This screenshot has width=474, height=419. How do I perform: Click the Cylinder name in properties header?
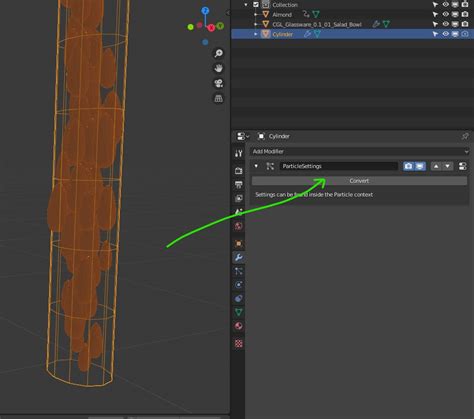[279, 136]
